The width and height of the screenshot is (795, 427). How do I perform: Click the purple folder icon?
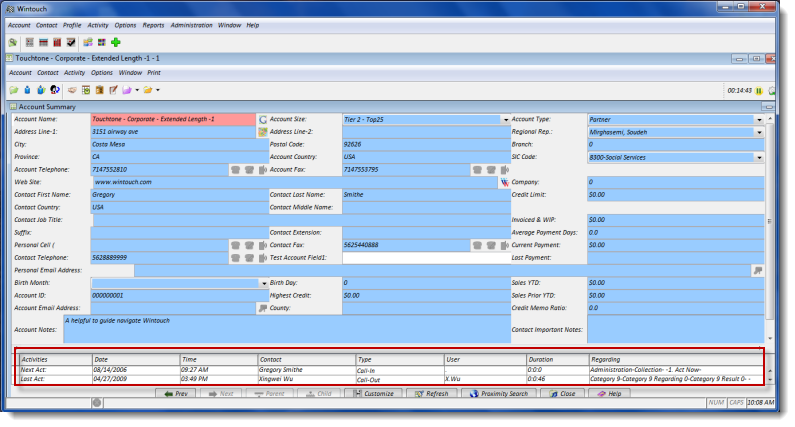127,90
